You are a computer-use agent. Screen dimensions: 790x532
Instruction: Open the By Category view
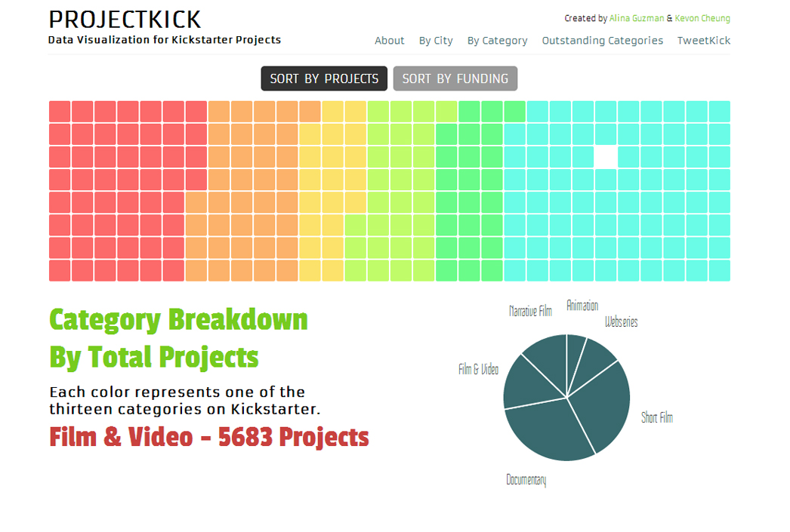pos(497,41)
